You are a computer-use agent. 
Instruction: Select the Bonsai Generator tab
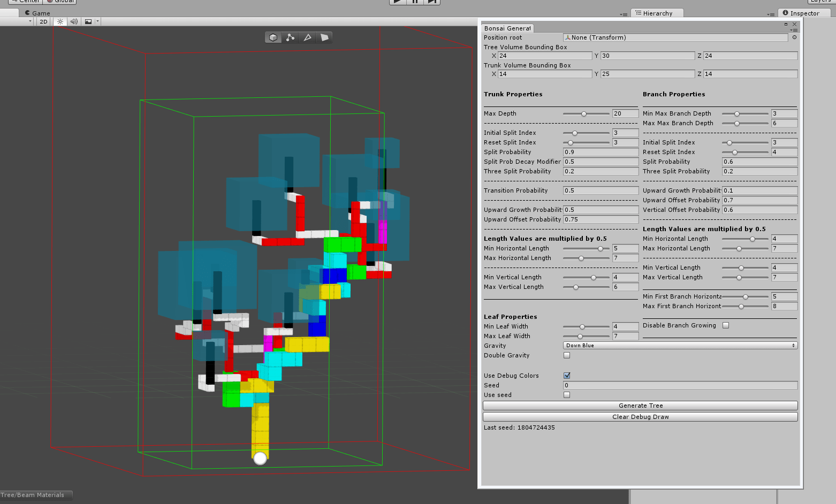(x=507, y=28)
